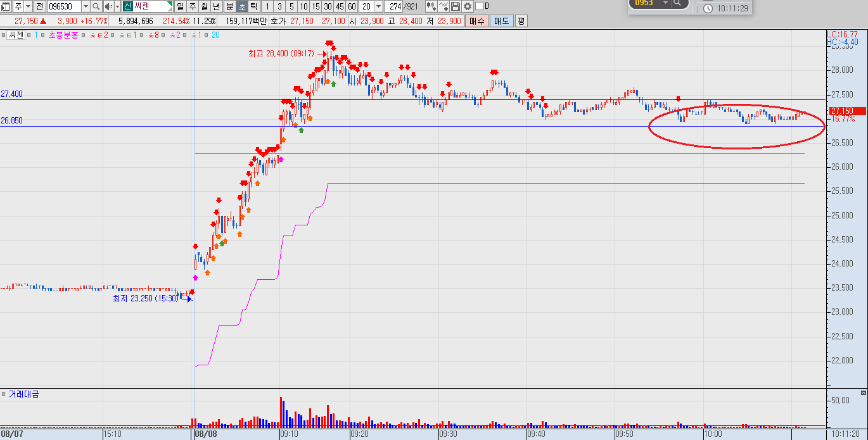
Task: Toggle the 초봉분홍 indicator legend checkbox
Action: [42, 35]
